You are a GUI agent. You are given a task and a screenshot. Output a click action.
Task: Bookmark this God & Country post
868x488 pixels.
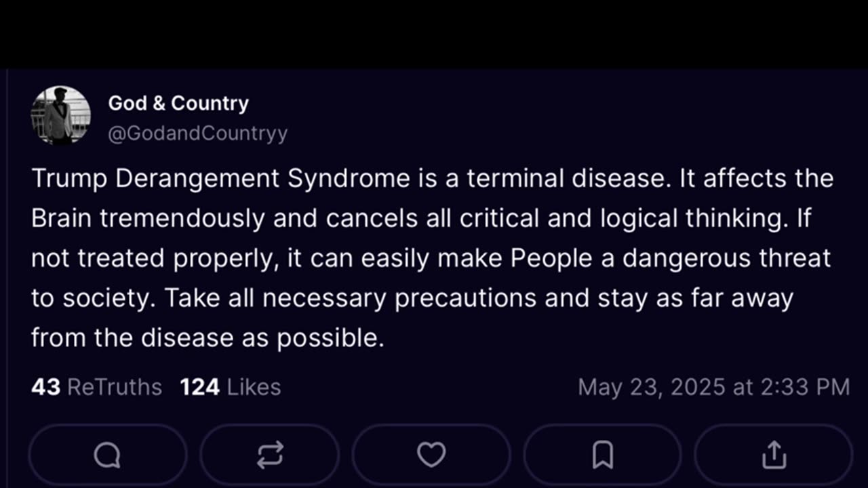click(x=602, y=455)
